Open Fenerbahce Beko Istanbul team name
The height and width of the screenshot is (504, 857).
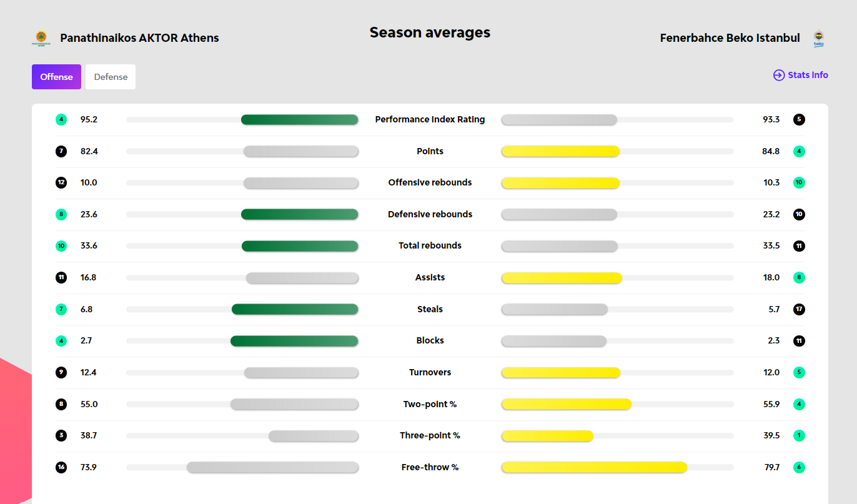[x=730, y=38]
